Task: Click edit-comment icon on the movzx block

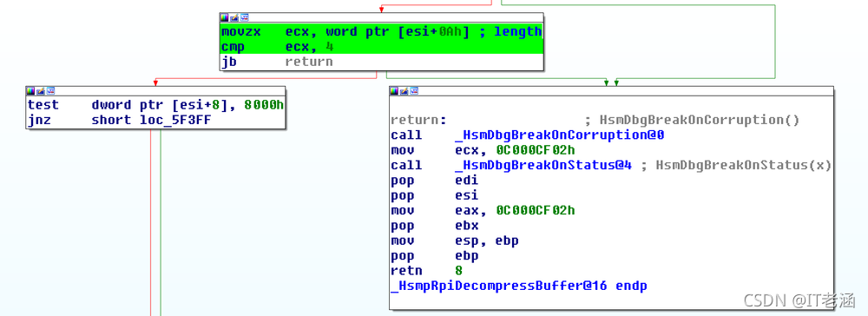Action: click(x=233, y=17)
